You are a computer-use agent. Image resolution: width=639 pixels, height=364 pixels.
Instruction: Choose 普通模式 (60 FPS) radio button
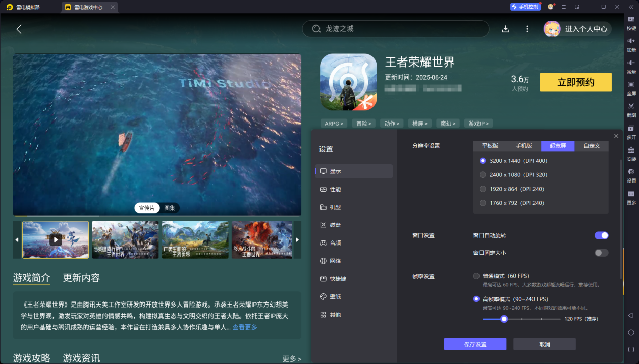476,276
